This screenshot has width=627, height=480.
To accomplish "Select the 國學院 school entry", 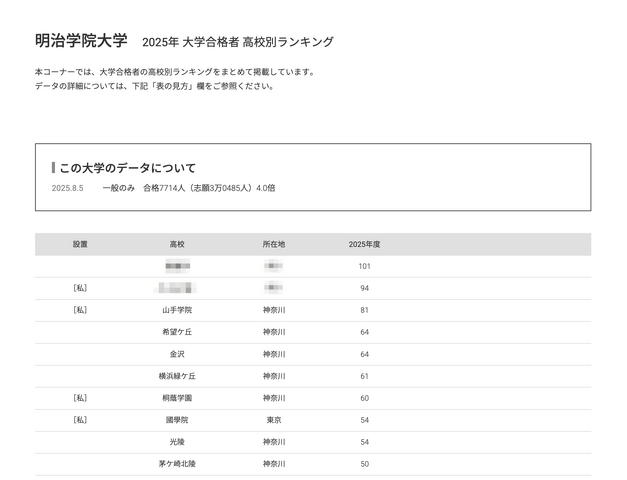I will click(177, 420).
